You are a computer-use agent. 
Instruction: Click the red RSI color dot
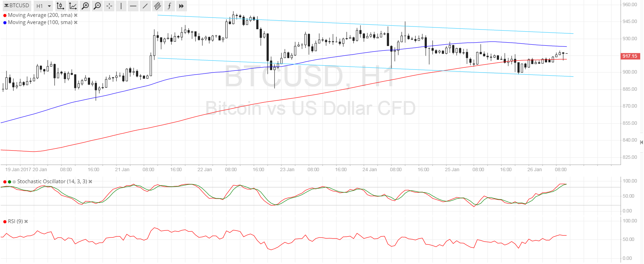[x=5, y=222]
